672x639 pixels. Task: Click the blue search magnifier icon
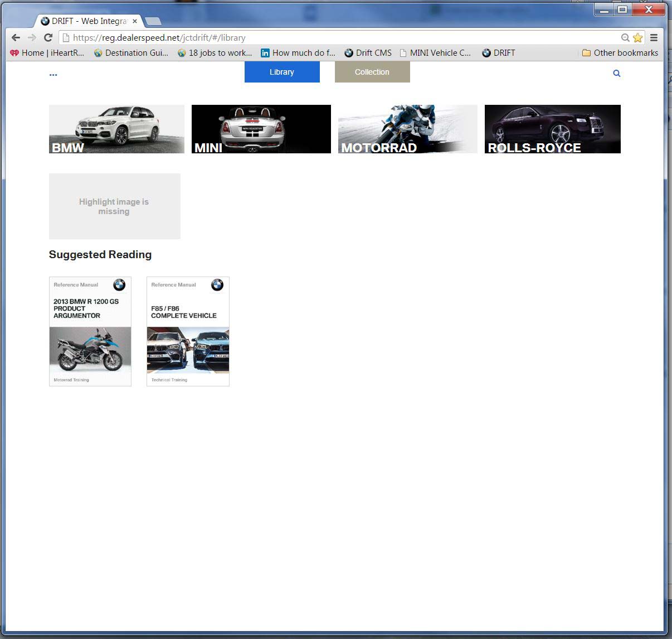click(616, 73)
